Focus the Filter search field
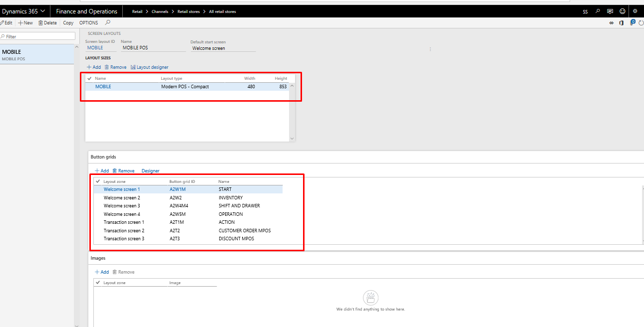Image resolution: width=644 pixels, height=327 pixels. (37, 36)
